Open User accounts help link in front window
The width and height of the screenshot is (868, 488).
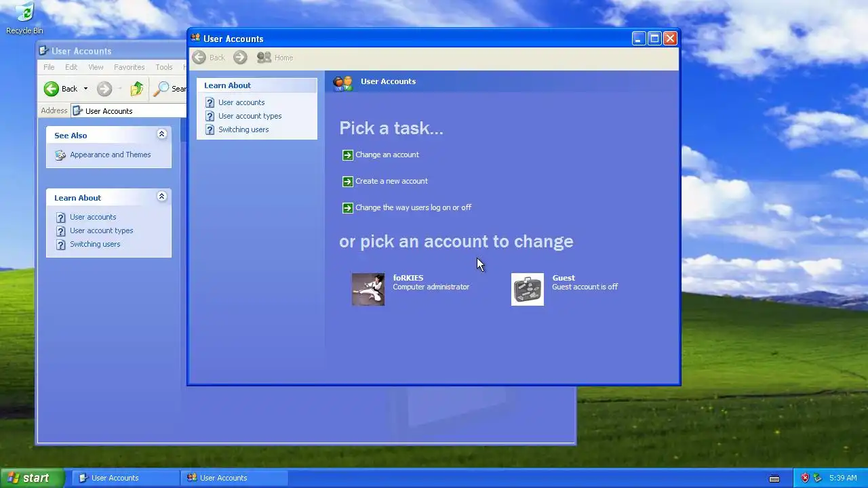241,102
